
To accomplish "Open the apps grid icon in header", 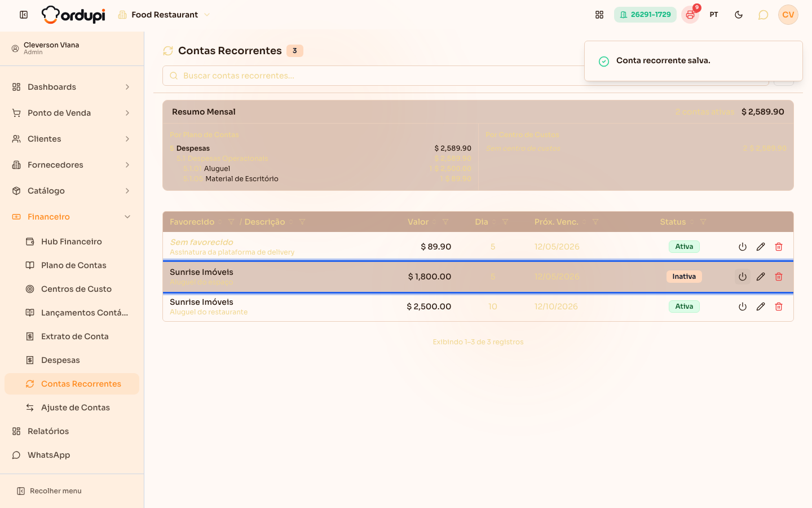I will (x=599, y=15).
